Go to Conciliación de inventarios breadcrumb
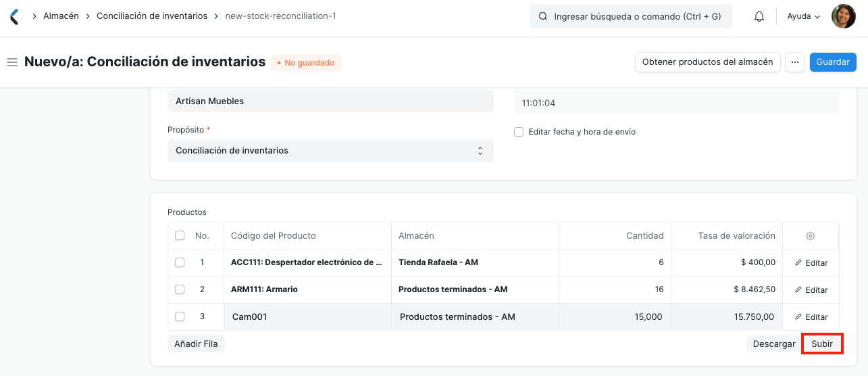Image resolution: width=868 pixels, height=376 pixels. [152, 16]
